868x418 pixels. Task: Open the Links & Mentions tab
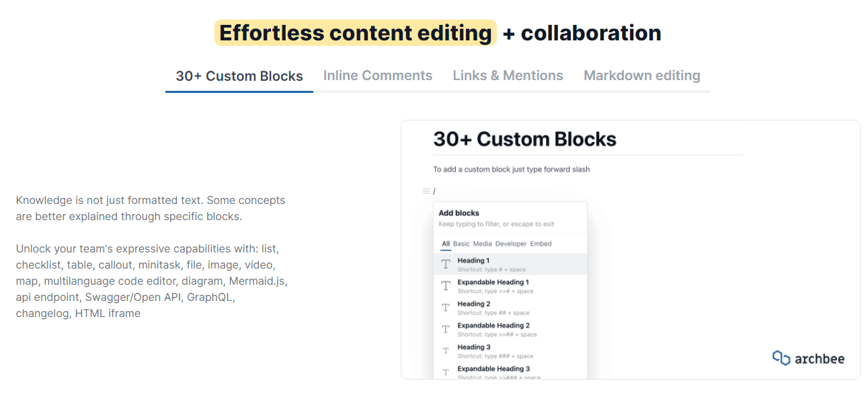[x=508, y=76]
